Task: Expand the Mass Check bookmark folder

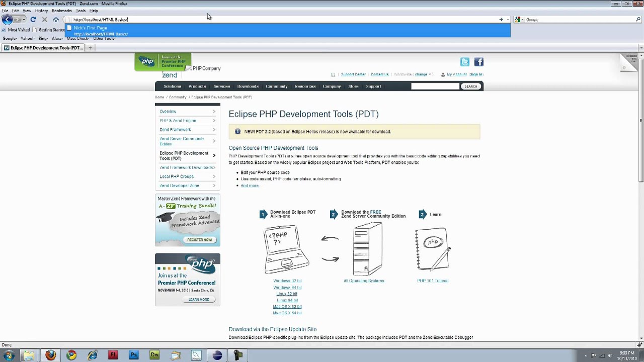Action: coord(78,39)
